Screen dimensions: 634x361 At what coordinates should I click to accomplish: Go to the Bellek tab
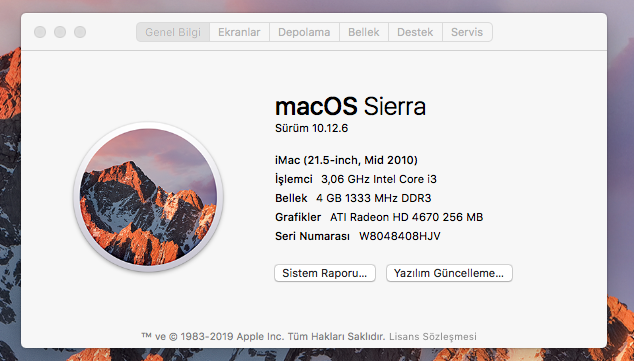[x=364, y=32]
